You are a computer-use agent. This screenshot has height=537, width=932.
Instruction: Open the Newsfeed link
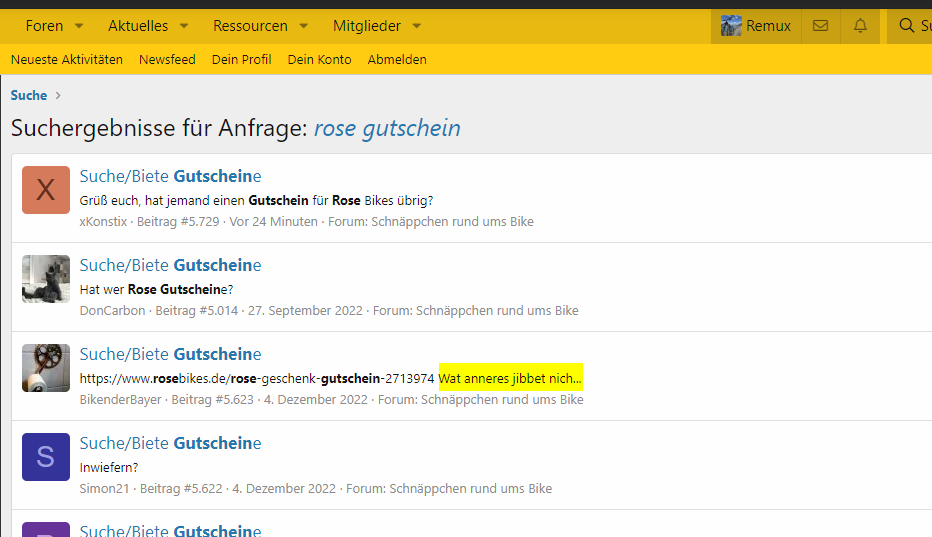coord(167,59)
